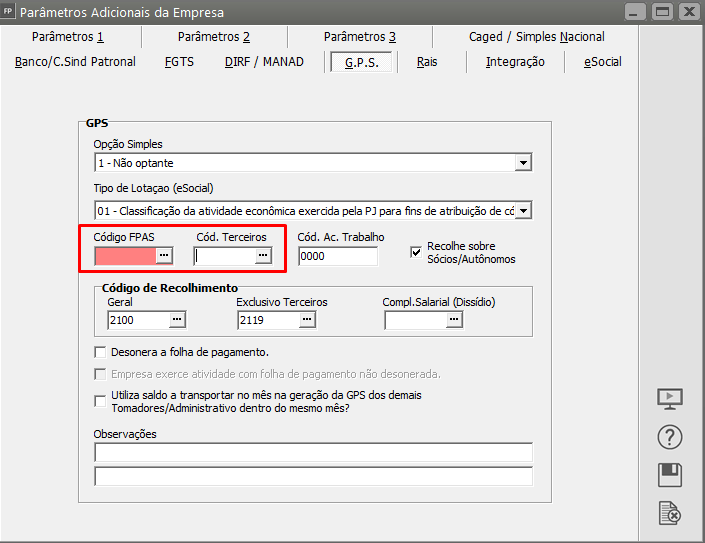The height and width of the screenshot is (543, 705).
Task: Check Utiliza saldo a transportar option
Action: pyautogui.click(x=100, y=401)
